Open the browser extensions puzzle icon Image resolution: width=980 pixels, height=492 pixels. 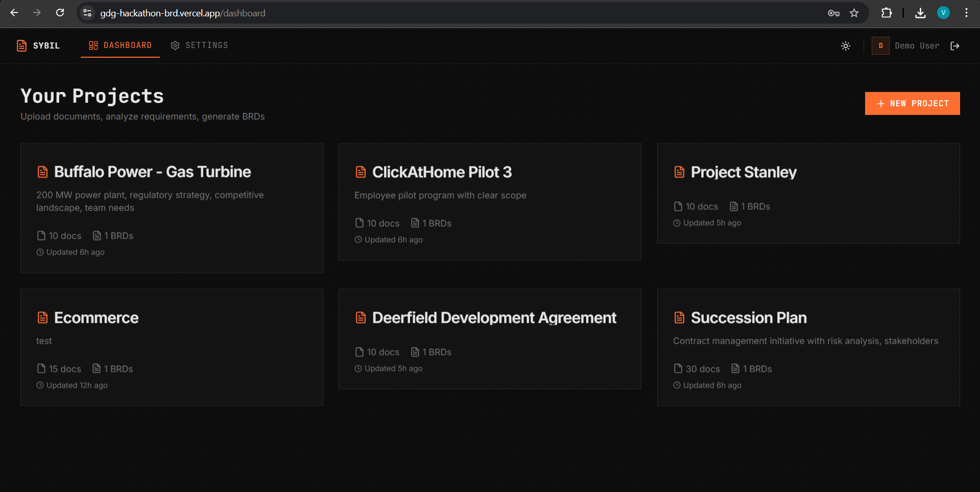point(887,13)
